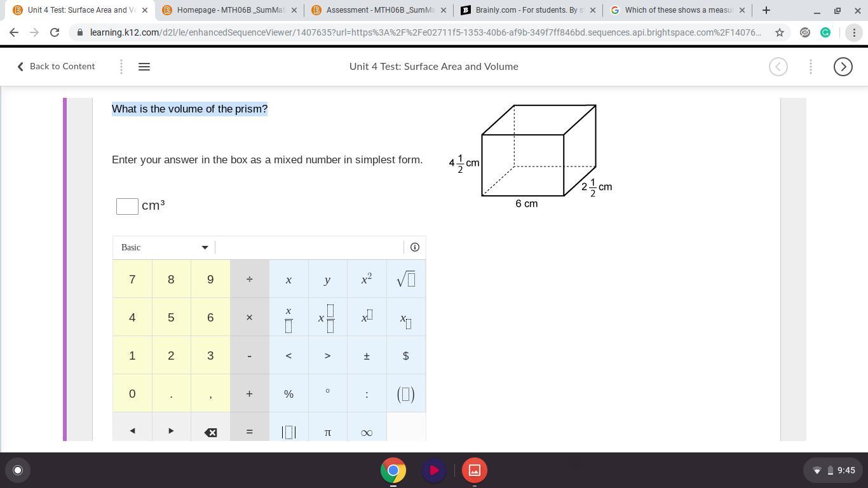Insert the infinity symbol
This screenshot has width=868, height=488.
(x=367, y=432)
